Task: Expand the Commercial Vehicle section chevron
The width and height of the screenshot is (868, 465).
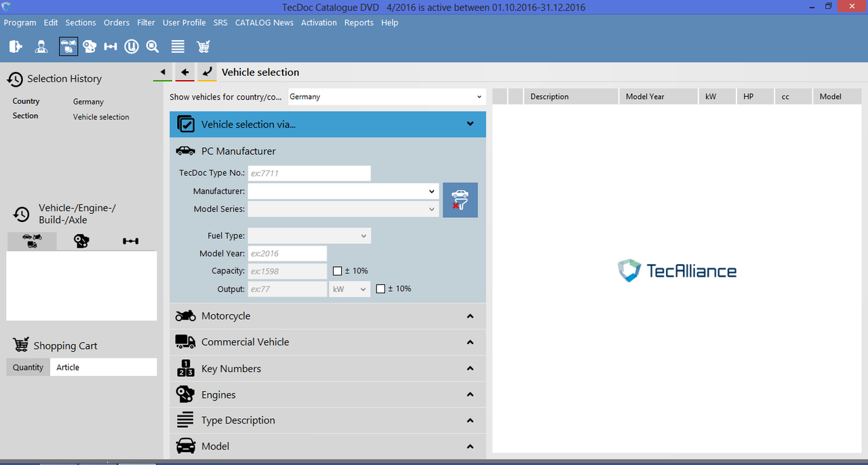Action: [x=470, y=341]
